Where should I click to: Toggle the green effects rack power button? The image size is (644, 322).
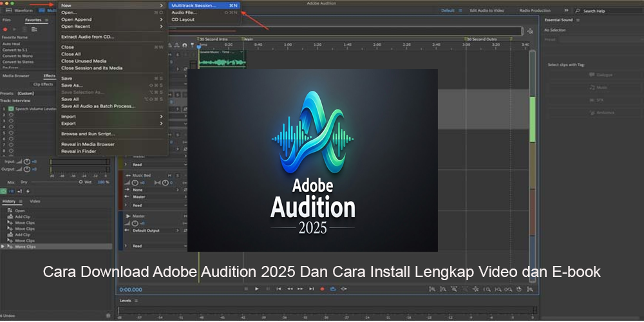[3, 191]
